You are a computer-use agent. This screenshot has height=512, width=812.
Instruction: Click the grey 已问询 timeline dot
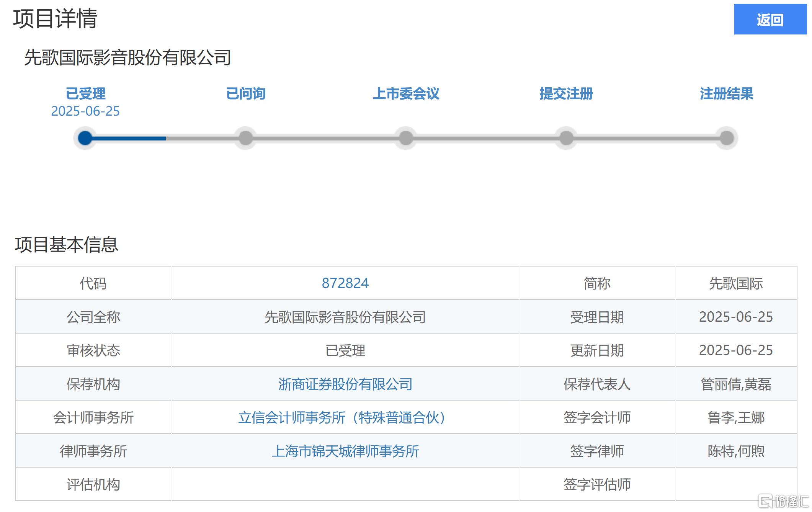(x=246, y=138)
